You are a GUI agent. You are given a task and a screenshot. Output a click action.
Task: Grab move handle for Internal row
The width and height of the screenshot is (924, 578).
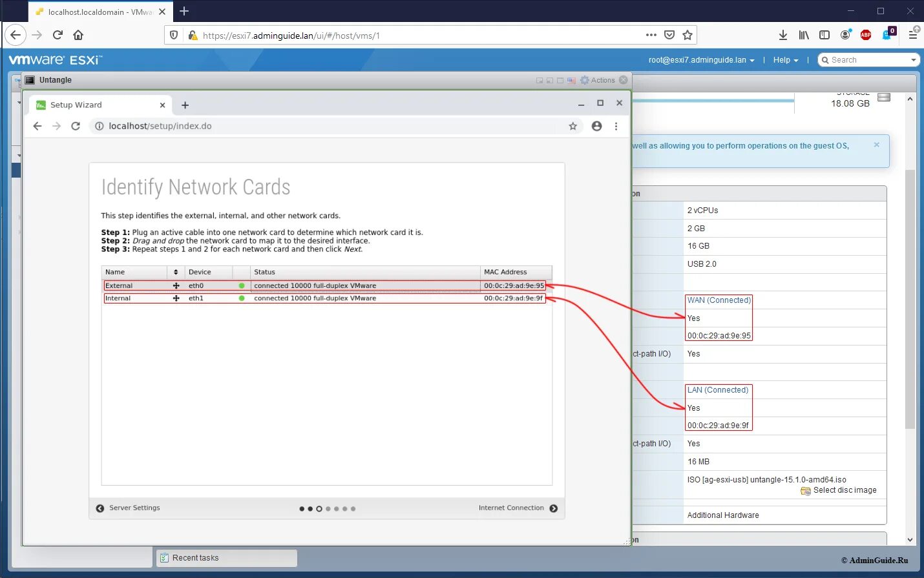[176, 298]
